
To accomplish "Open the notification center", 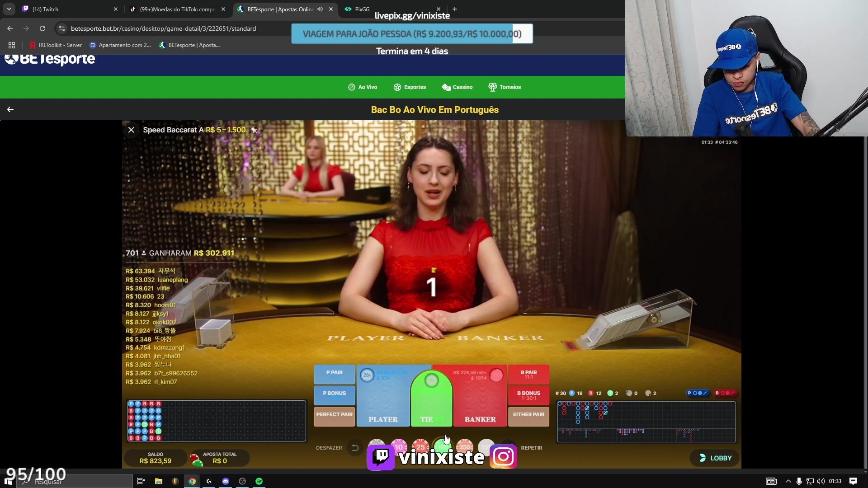I will pos(853,481).
